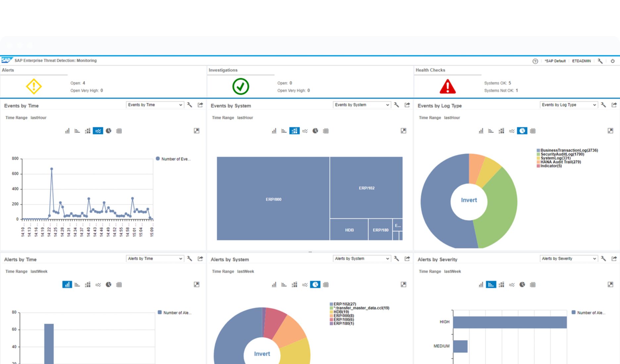The image size is (620, 364).
Task: Click Invert in Events by Log Type donut
Action: [469, 200]
